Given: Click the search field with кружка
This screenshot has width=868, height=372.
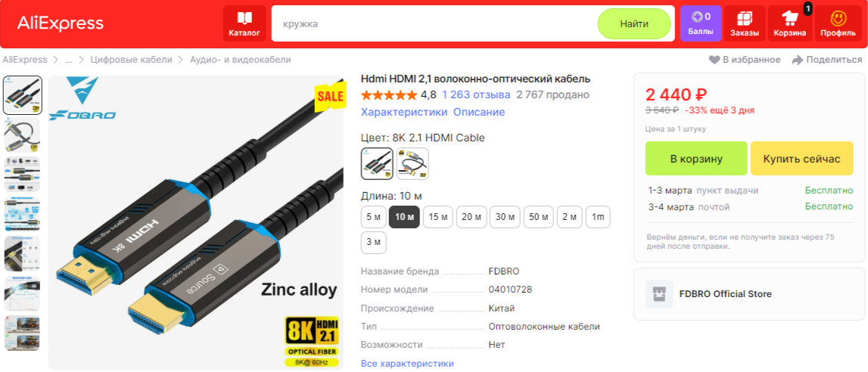Looking at the screenshot, I should tap(434, 23).
